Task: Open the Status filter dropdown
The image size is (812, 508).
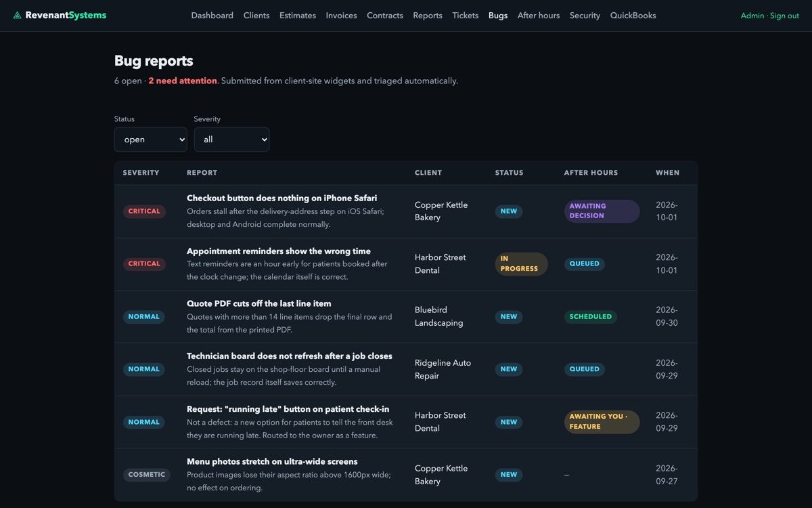Action: click(x=151, y=140)
